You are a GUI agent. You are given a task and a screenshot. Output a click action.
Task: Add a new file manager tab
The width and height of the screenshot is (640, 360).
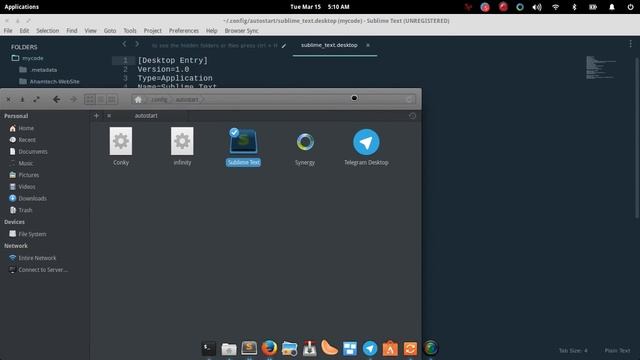(96, 116)
